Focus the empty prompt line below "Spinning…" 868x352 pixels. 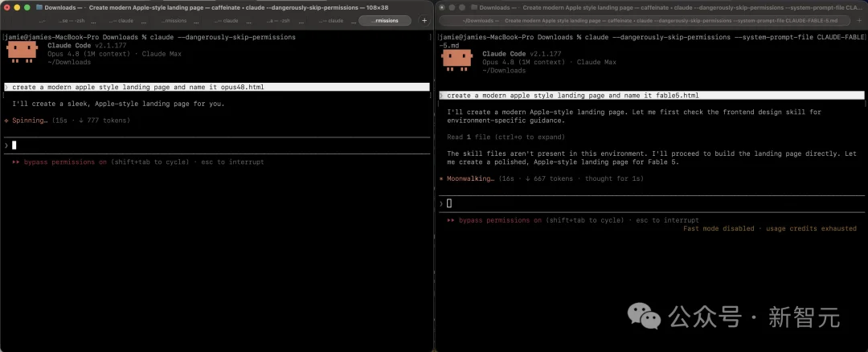click(216, 145)
